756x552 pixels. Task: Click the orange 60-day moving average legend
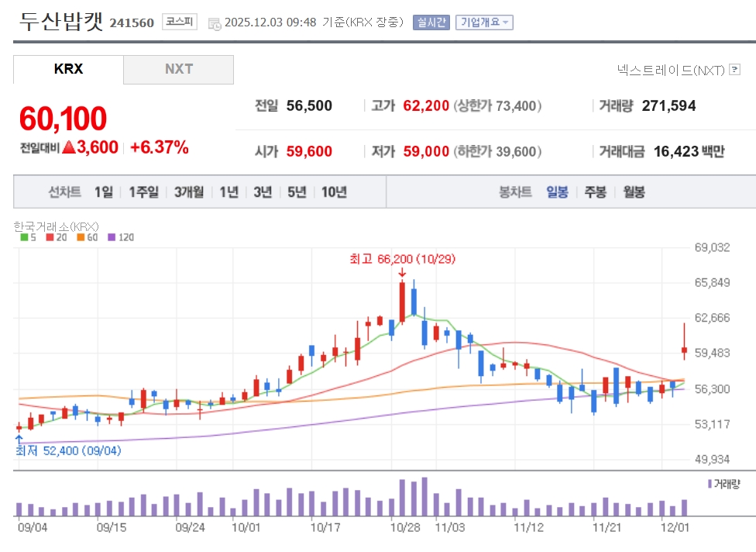point(88,237)
